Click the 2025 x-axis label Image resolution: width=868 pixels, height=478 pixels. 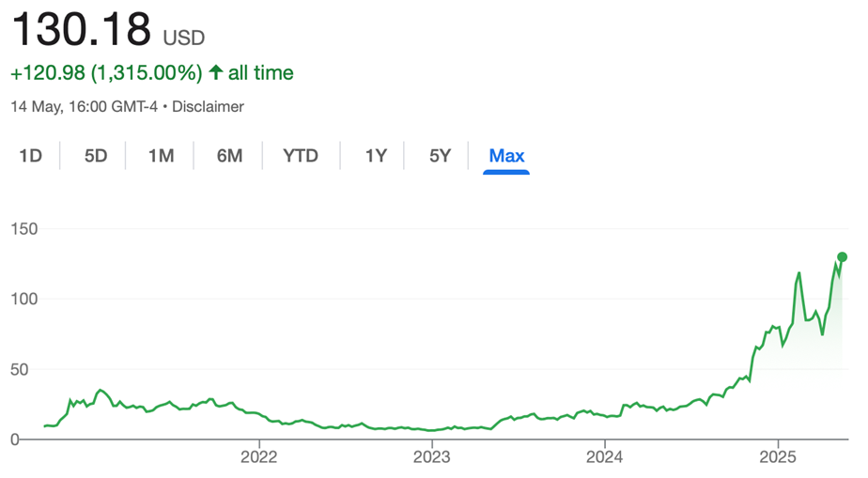[x=778, y=457]
